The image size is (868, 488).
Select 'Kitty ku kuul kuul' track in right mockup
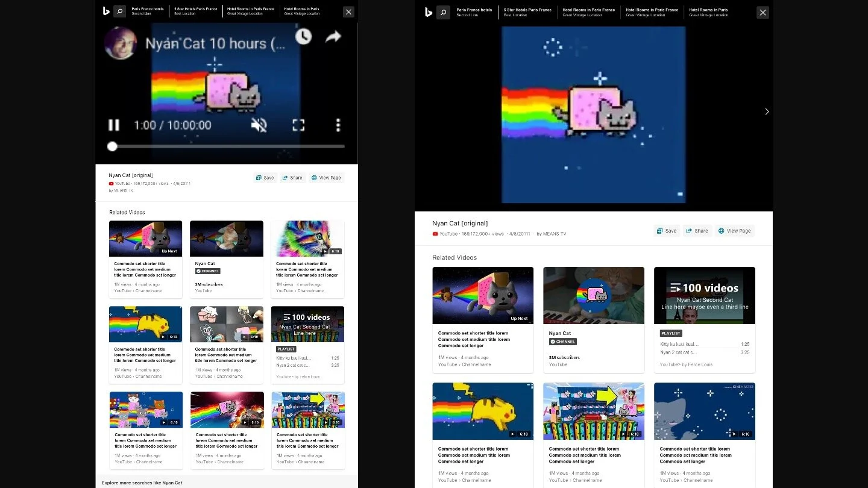pyautogui.click(x=705, y=344)
